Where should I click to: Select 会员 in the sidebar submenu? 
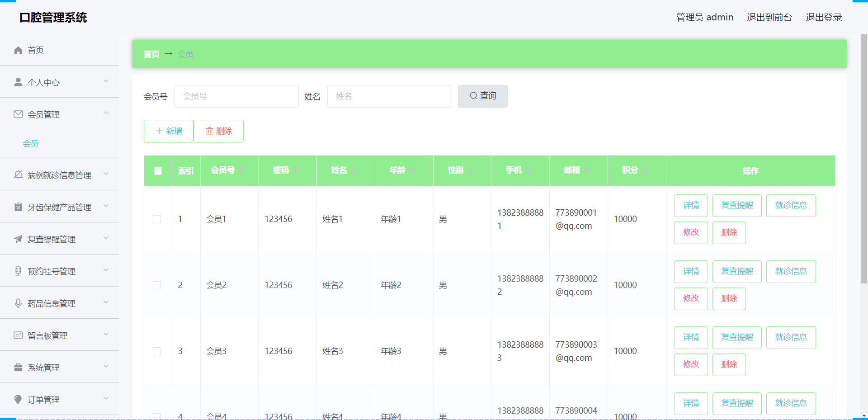pos(30,143)
